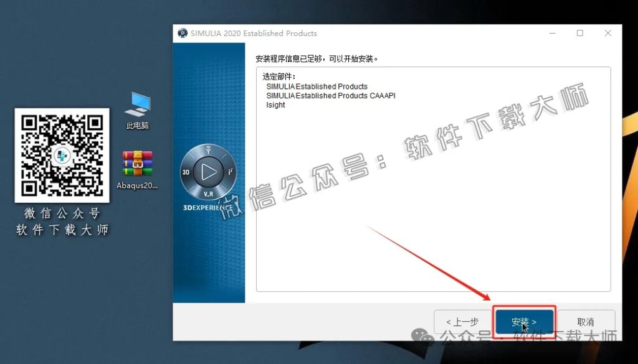Viewport: 638px width, 364px height.
Task: Click 上一步 to go back
Action: click(x=462, y=321)
